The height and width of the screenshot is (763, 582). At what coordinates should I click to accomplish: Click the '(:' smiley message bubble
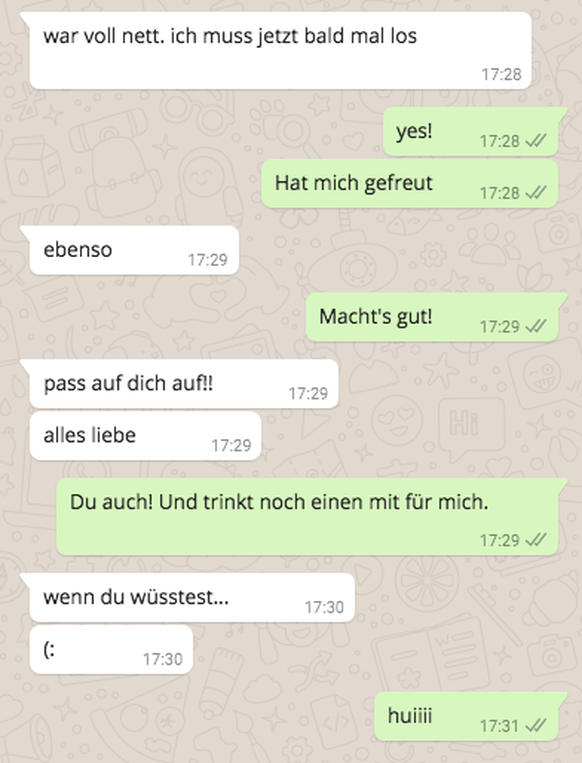pyautogui.click(x=111, y=650)
